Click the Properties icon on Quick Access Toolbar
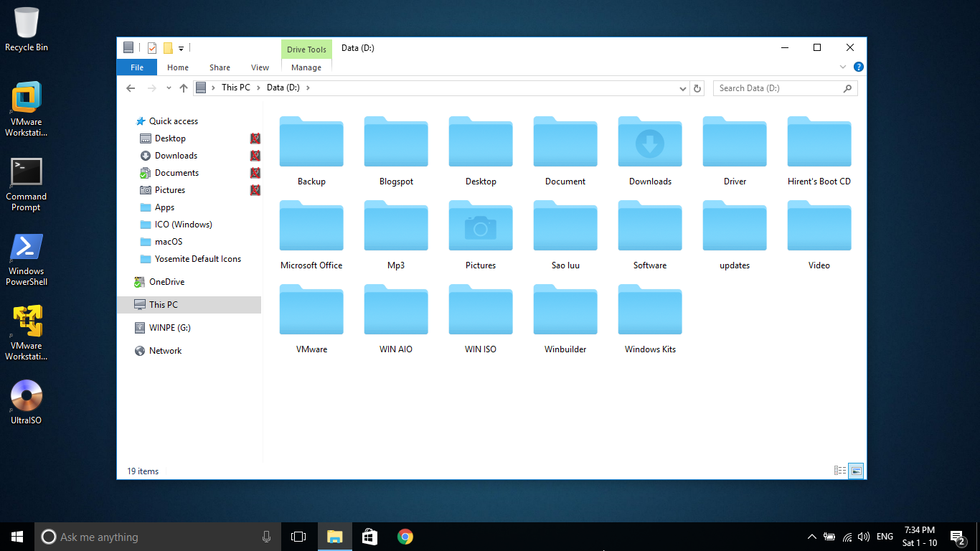The image size is (980, 551). coord(152,47)
